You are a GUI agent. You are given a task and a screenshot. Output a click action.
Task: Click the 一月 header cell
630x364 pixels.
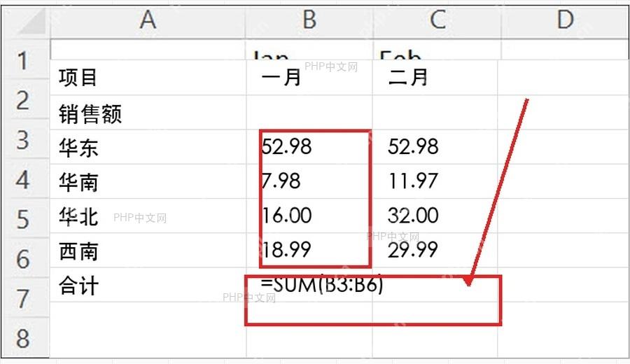tap(309, 78)
